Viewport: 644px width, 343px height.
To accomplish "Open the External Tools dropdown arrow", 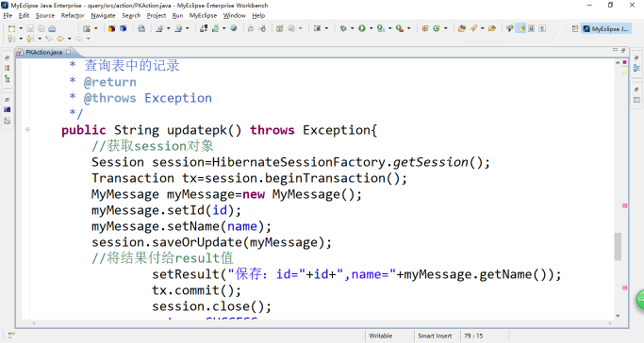I will 408,28.
